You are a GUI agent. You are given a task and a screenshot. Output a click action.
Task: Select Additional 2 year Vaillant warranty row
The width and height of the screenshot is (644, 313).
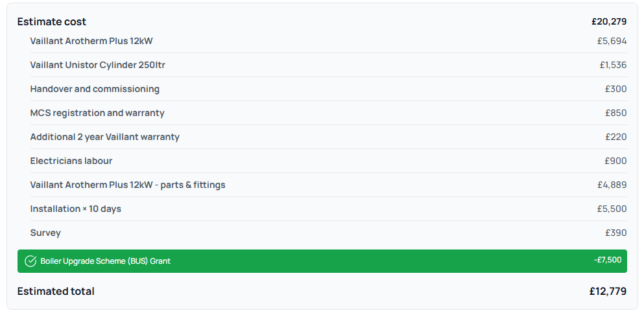point(104,137)
